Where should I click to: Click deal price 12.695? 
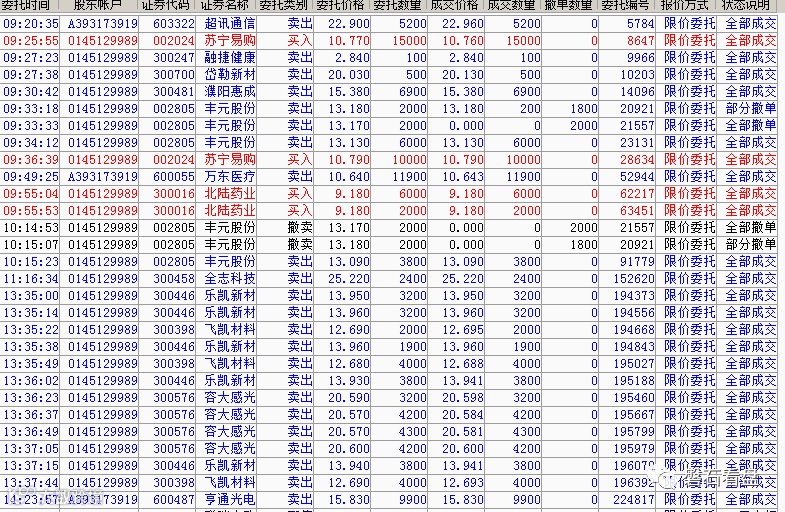point(463,330)
